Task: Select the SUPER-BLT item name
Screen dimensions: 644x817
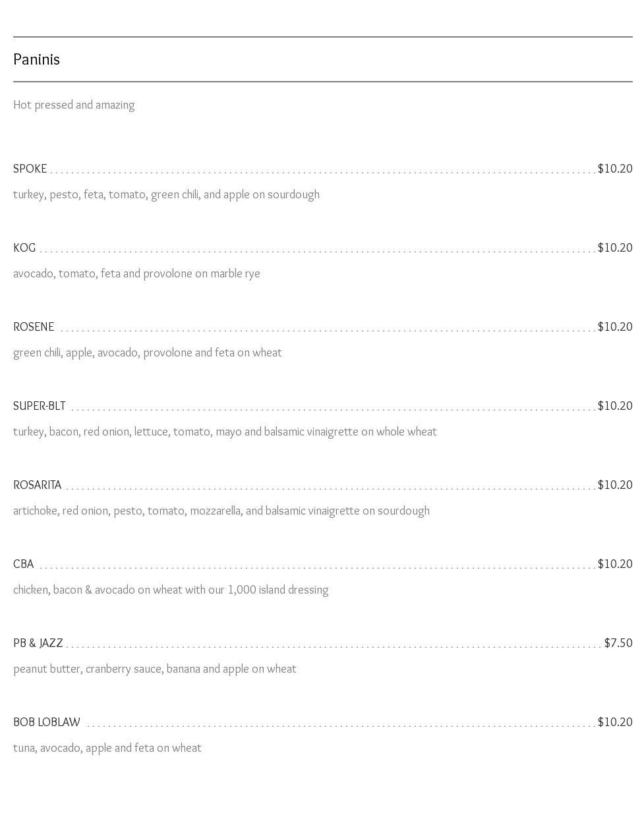Action: click(x=40, y=406)
